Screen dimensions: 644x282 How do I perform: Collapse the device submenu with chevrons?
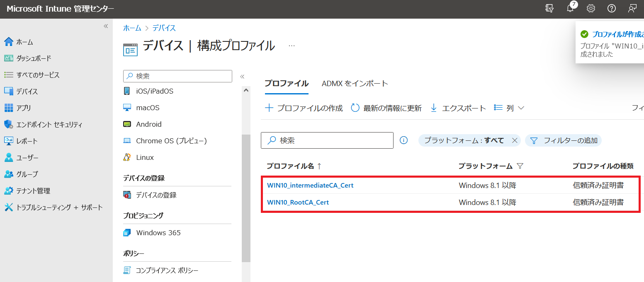pos(242,76)
